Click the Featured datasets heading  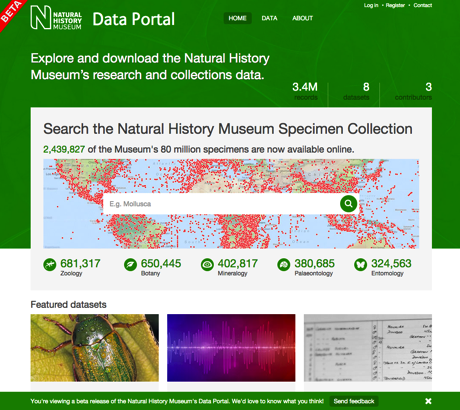tap(68, 305)
